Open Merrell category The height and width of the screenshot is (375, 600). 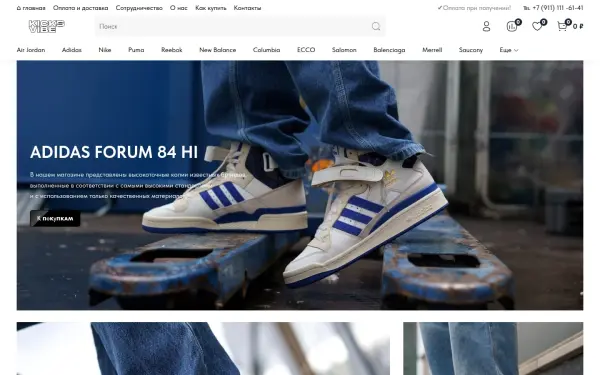[432, 50]
